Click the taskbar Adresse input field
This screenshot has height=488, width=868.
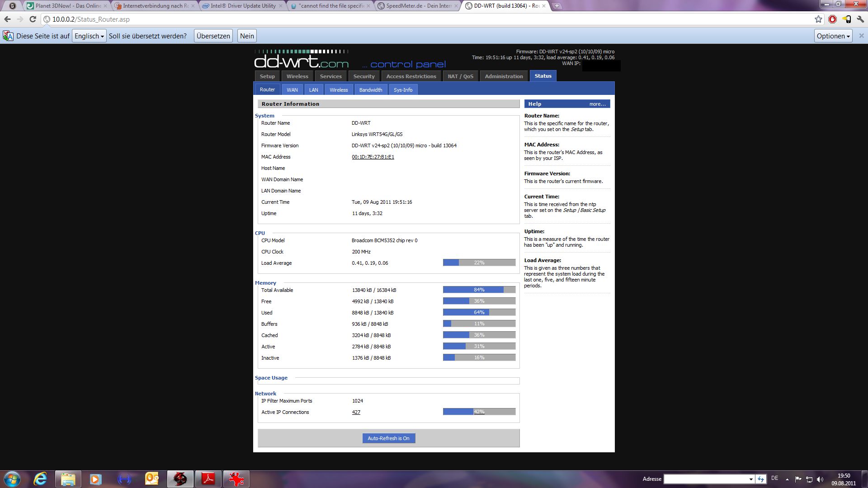[705, 479]
